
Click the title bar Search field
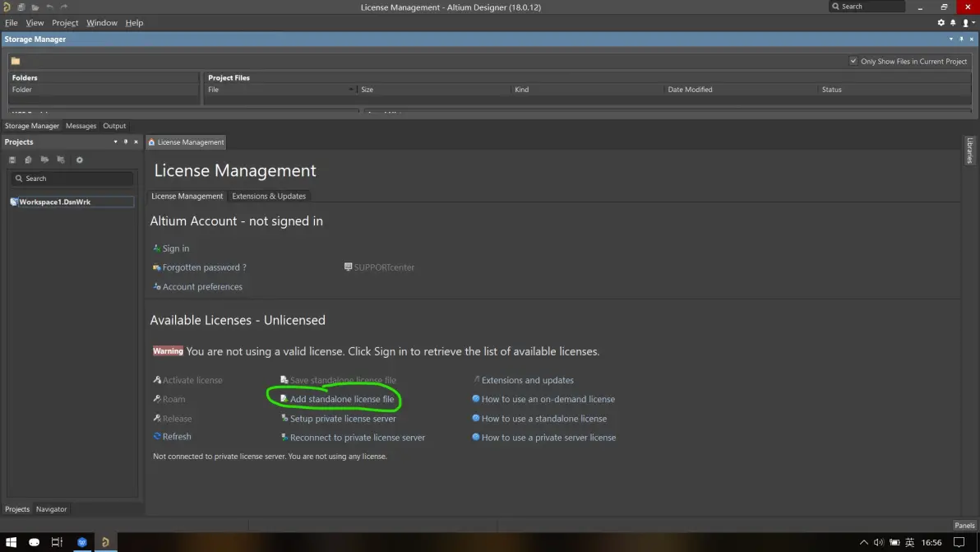[867, 7]
